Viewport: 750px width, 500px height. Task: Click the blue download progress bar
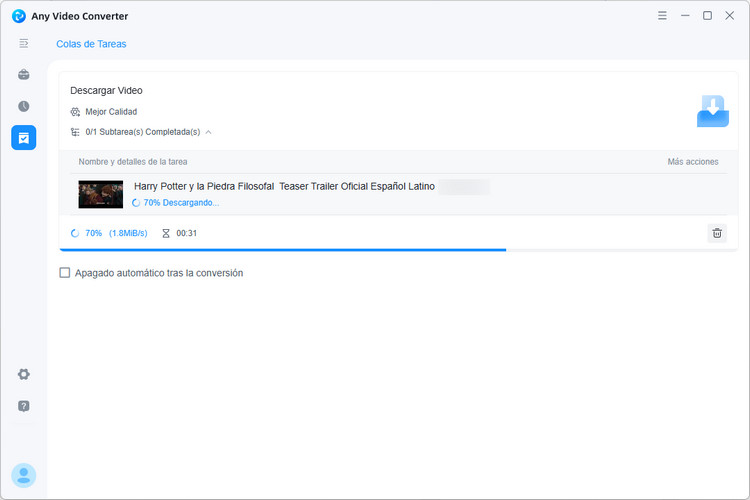(283, 250)
